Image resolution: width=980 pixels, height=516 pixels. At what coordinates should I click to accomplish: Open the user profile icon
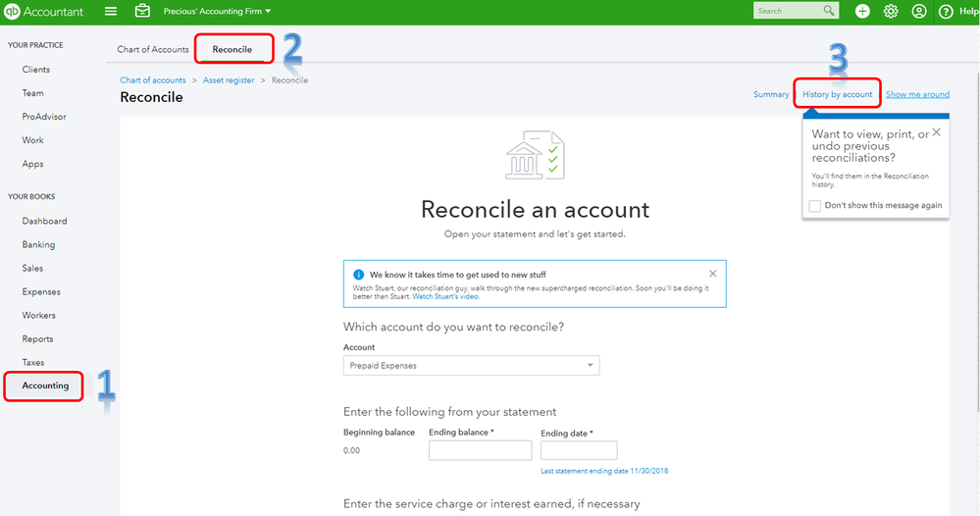(x=919, y=11)
